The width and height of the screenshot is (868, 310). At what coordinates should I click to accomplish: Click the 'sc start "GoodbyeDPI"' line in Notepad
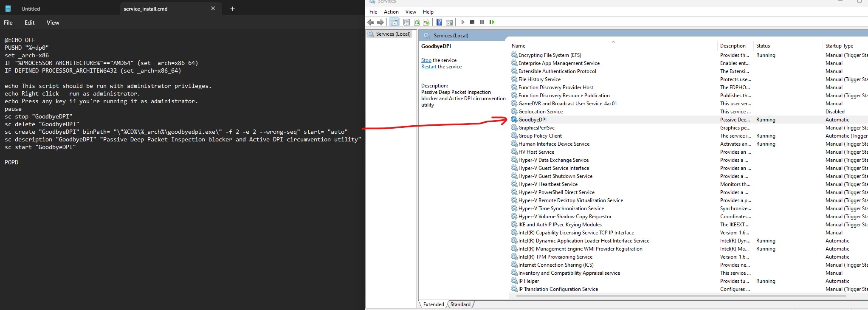tap(40, 147)
